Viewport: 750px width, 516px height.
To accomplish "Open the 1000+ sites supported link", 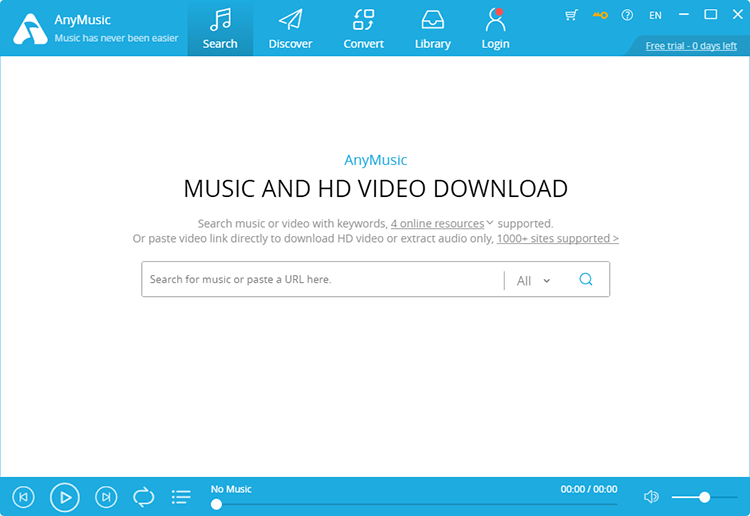I will [x=558, y=238].
